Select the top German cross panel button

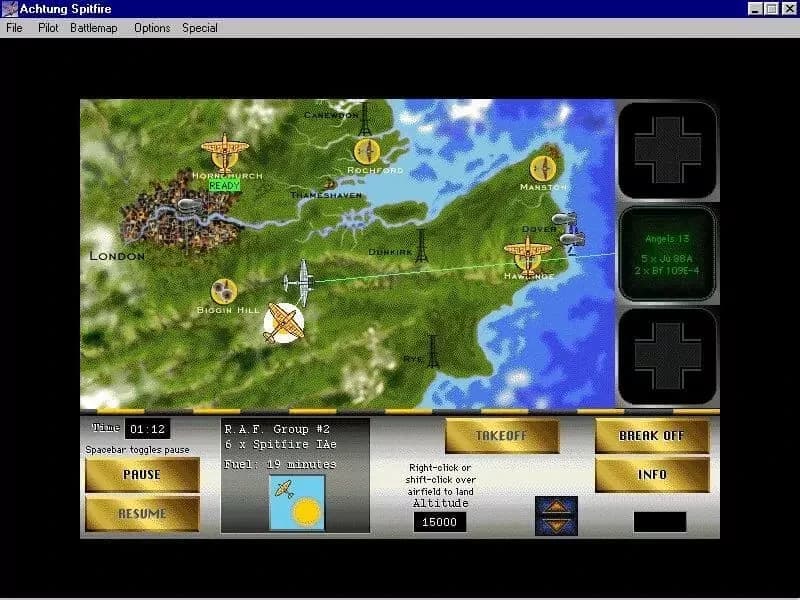pos(667,148)
